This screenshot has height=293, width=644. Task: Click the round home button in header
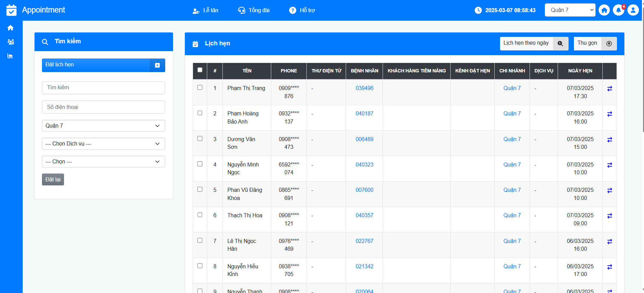(x=604, y=10)
